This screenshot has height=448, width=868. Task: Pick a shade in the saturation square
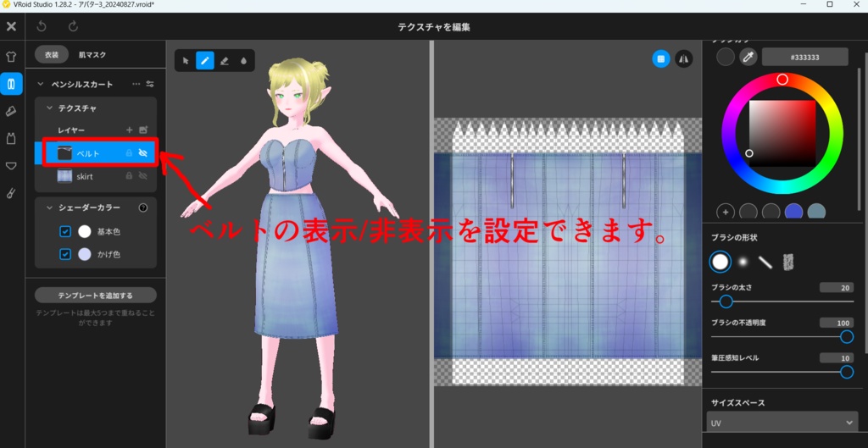click(782, 133)
